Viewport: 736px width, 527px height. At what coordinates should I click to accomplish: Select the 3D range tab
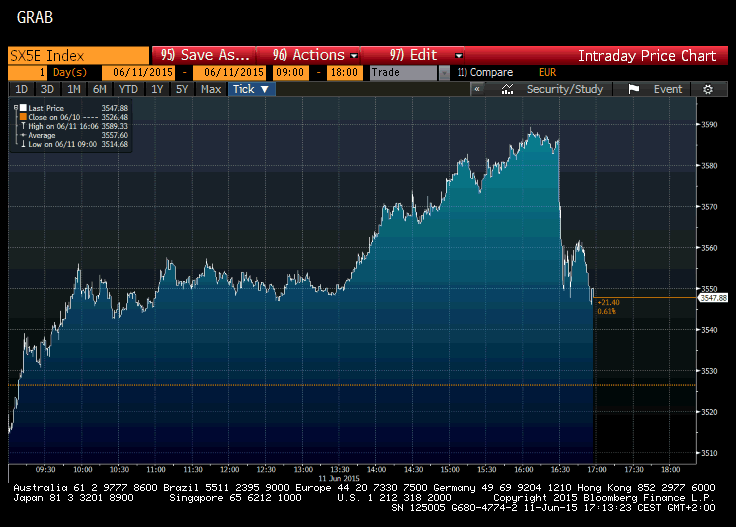pos(47,89)
